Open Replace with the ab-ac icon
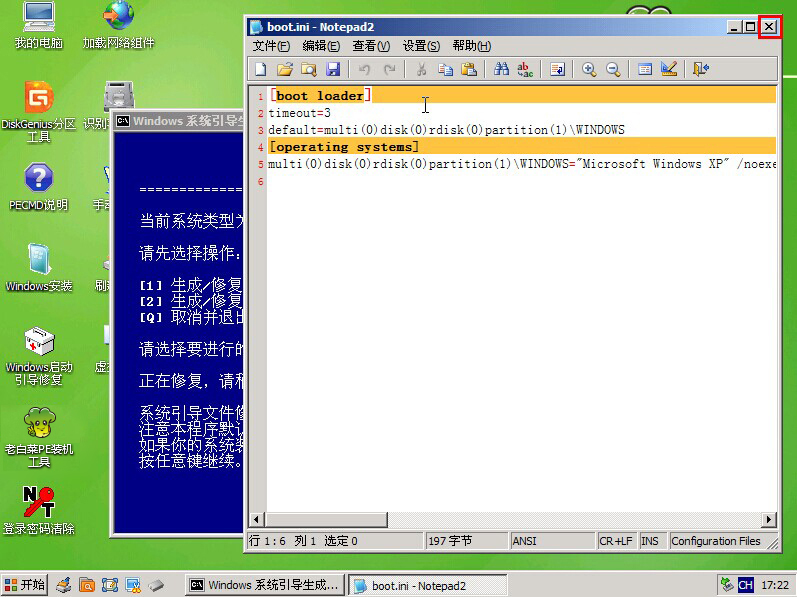This screenshot has height=597, width=797. point(525,69)
